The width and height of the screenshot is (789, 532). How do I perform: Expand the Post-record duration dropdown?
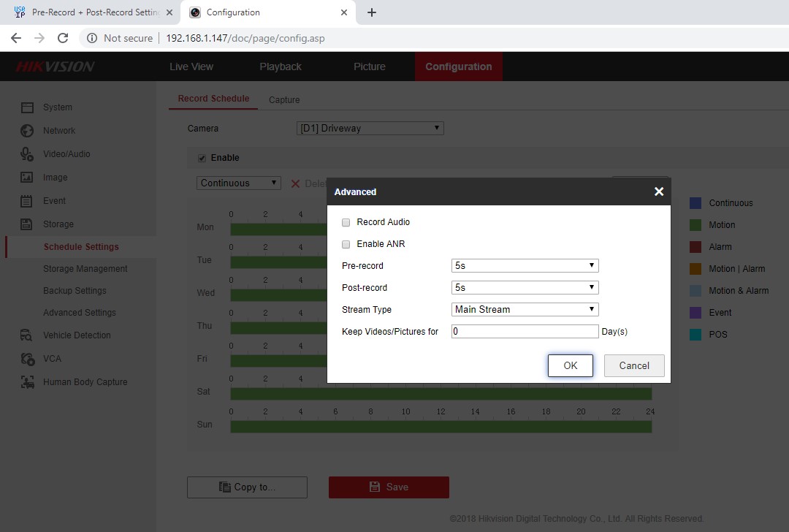tap(525, 288)
